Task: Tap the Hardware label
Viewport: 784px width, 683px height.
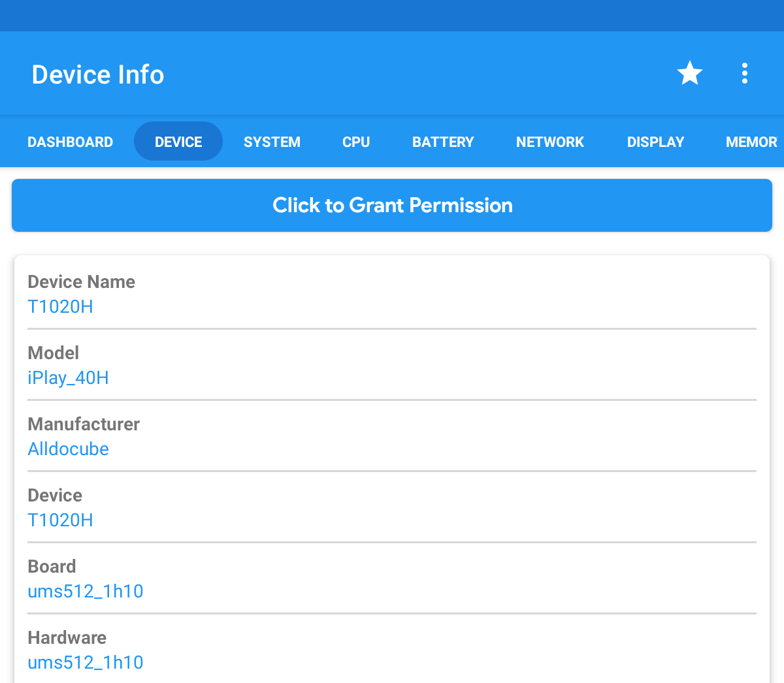Action: coord(67,638)
